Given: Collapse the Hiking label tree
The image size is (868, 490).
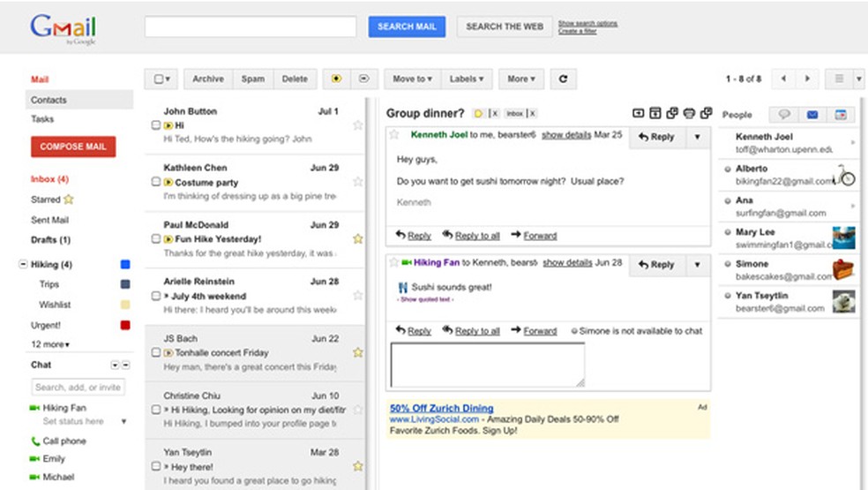Looking at the screenshot, I should point(22,264).
